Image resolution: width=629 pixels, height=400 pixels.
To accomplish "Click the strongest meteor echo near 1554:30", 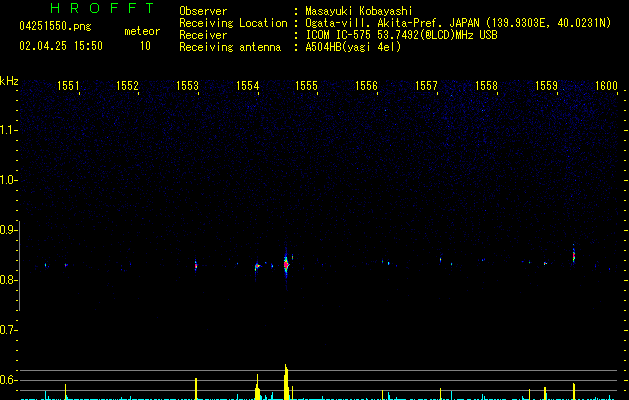I will (286, 264).
